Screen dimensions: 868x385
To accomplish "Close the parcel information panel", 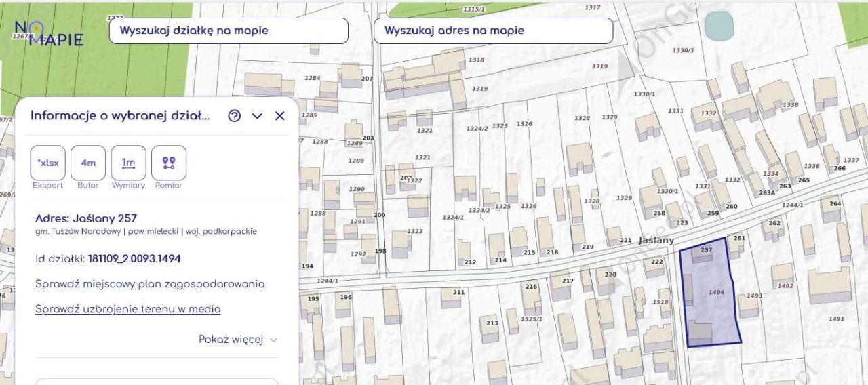I will [279, 116].
